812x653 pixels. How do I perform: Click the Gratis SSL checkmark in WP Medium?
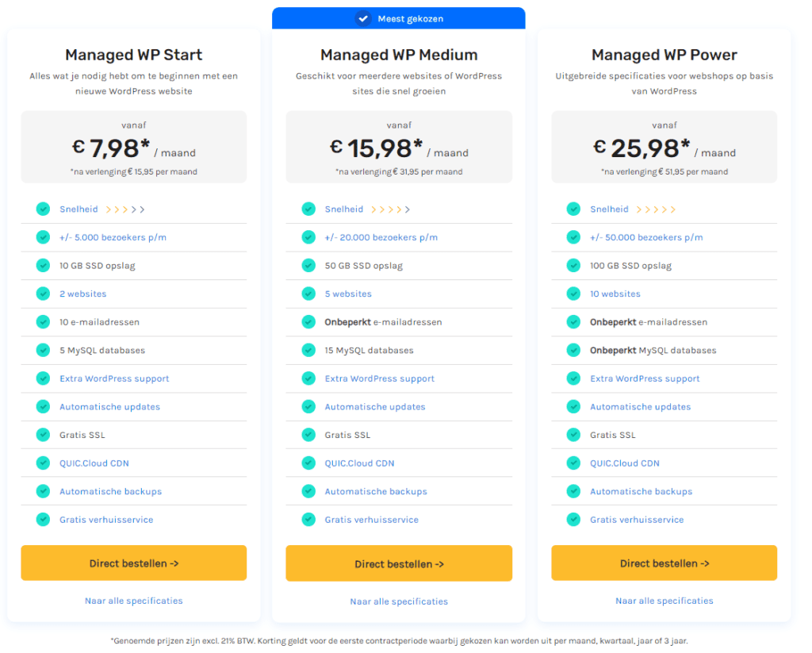coord(308,435)
